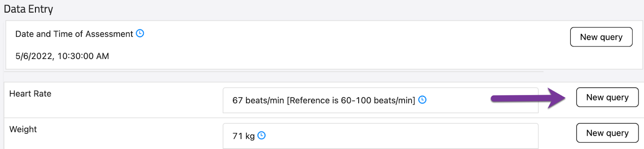Click the Data Entry heading

[x=29, y=9]
